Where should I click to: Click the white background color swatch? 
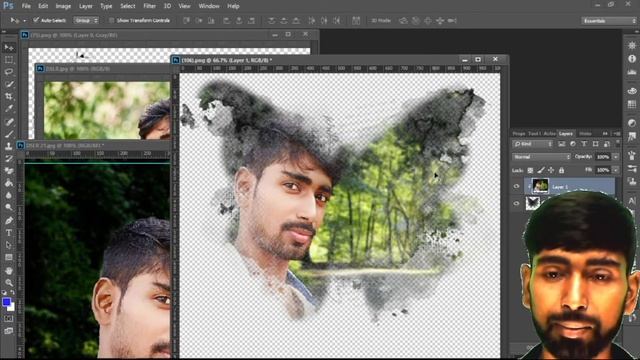(11, 307)
